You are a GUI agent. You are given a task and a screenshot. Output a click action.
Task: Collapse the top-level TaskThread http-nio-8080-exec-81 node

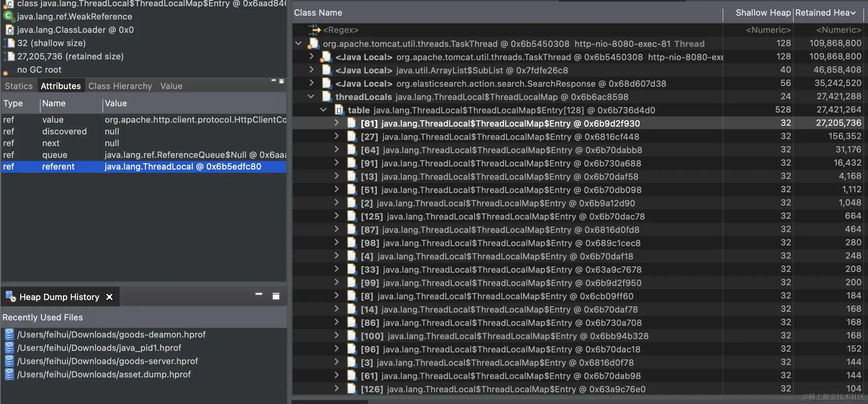click(299, 43)
